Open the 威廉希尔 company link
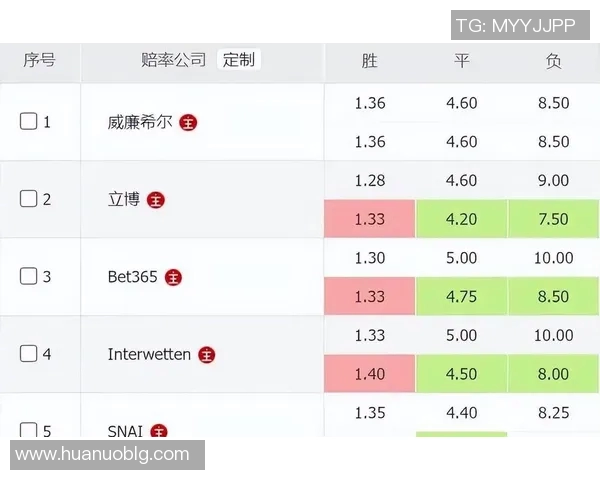 (140, 122)
